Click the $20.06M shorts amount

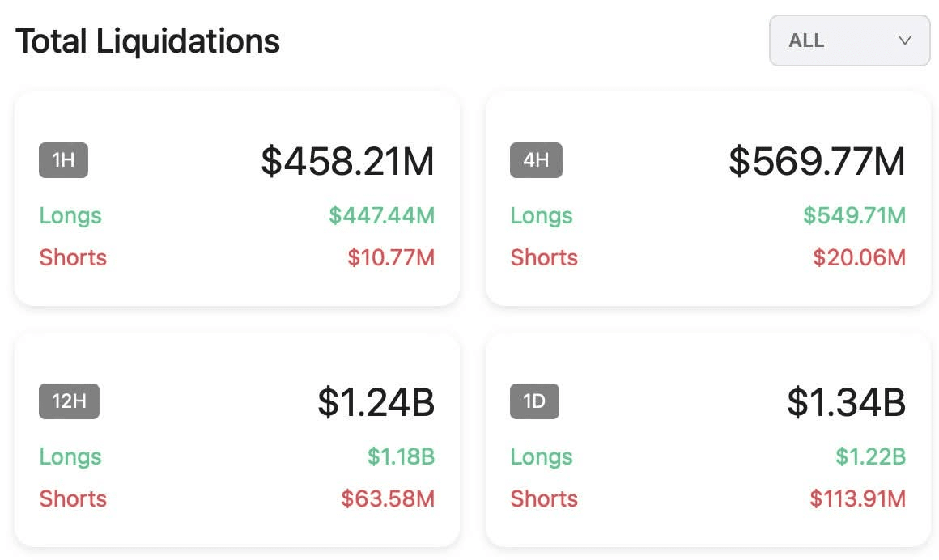pyautogui.click(x=859, y=258)
